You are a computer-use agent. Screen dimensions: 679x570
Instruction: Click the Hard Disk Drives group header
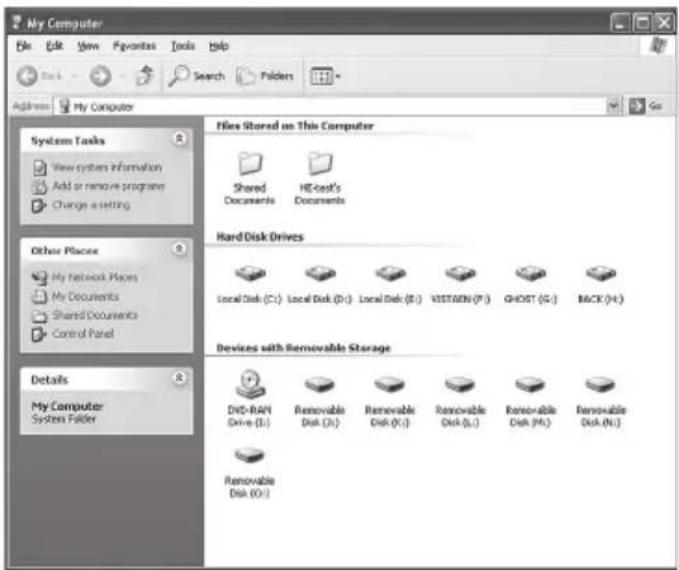(x=260, y=237)
